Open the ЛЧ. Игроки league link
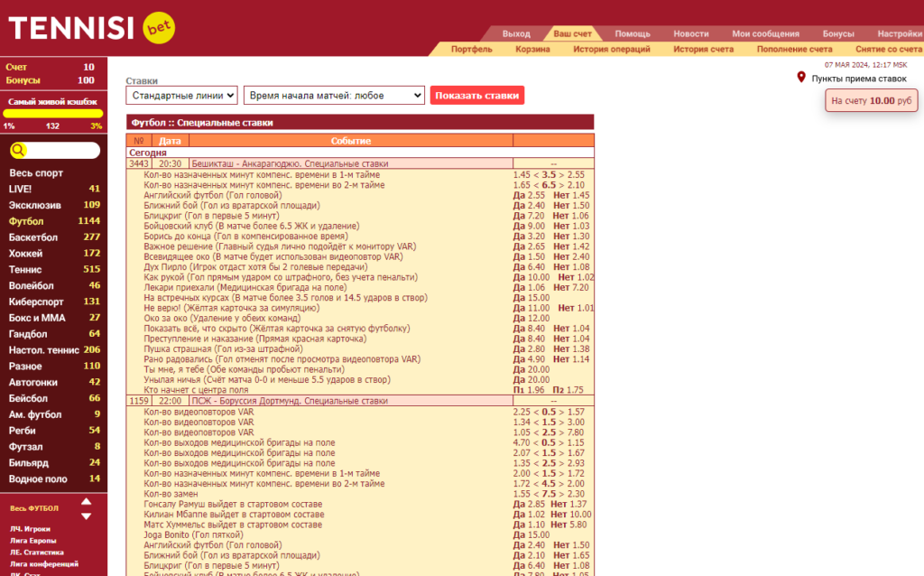 click(x=30, y=529)
